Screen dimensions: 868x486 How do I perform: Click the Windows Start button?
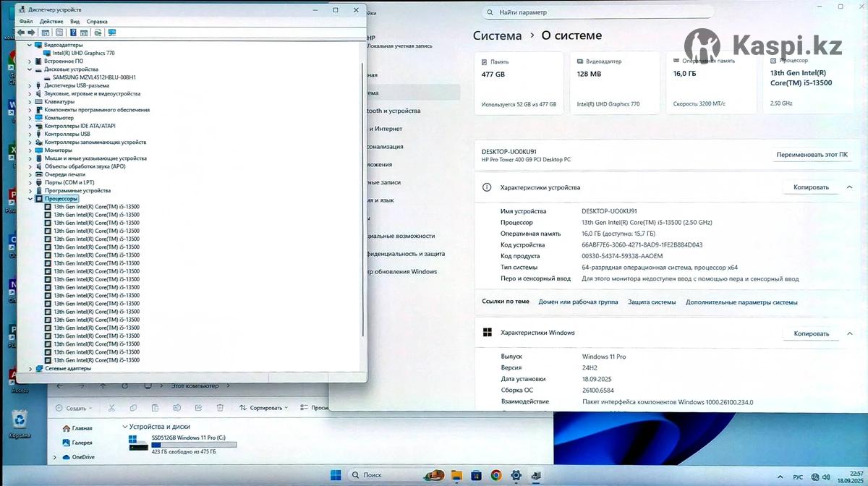336,475
